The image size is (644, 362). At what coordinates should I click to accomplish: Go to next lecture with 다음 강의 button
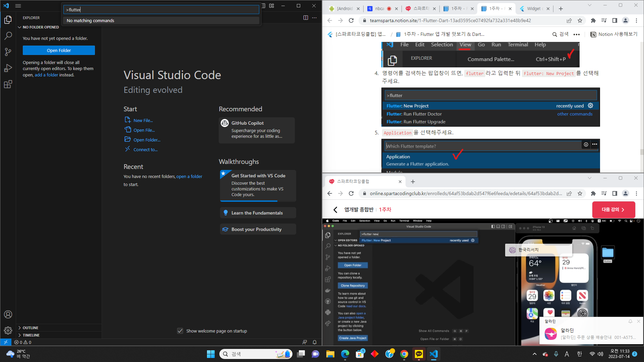pyautogui.click(x=613, y=209)
